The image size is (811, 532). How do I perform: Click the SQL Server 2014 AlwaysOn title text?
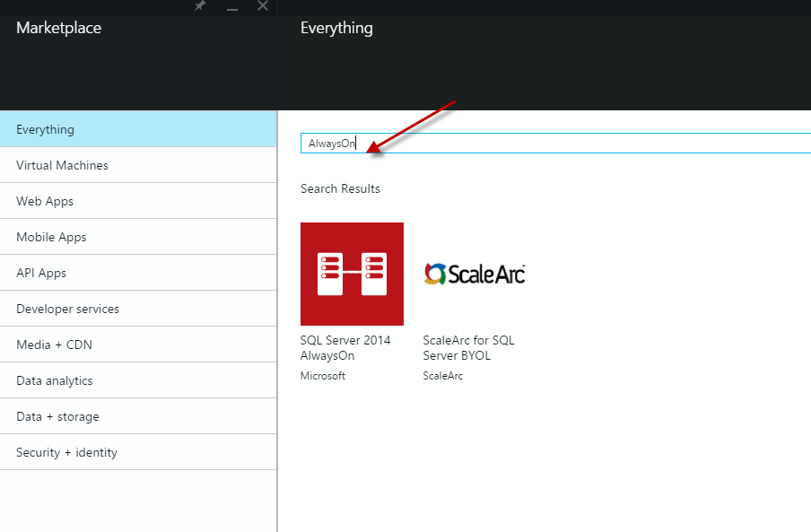tap(344, 348)
